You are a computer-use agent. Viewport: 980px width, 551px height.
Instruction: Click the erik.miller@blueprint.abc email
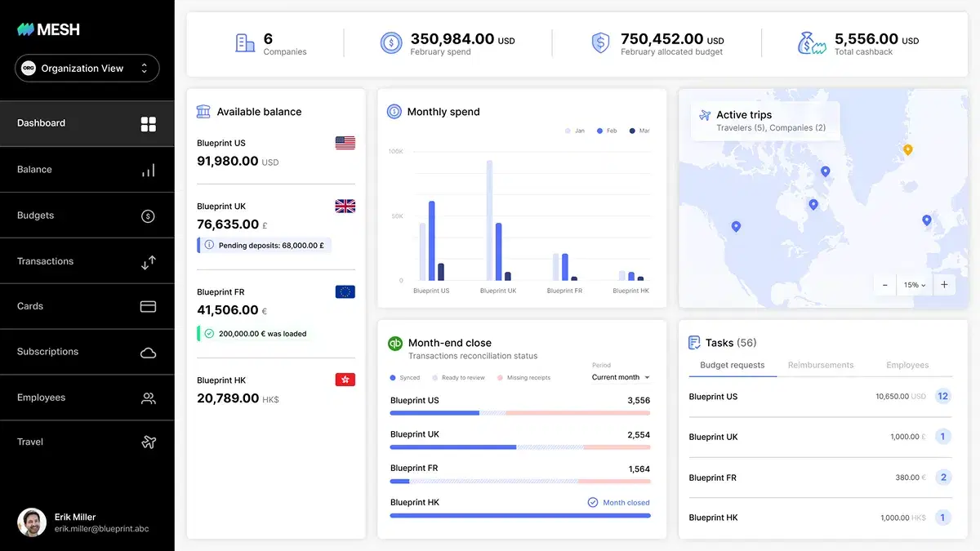pyautogui.click(x=102, y=529)
